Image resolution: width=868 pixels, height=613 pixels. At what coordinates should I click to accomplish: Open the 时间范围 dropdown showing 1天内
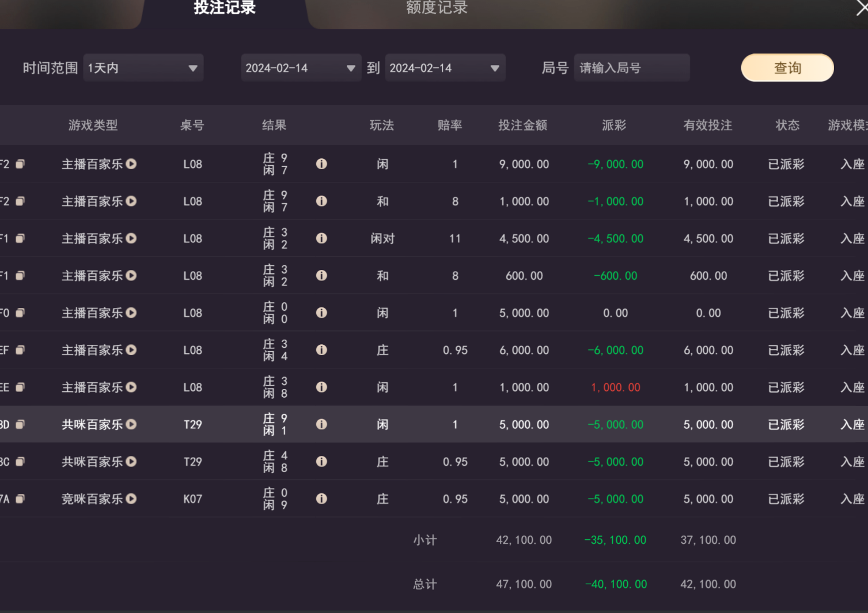143,68
